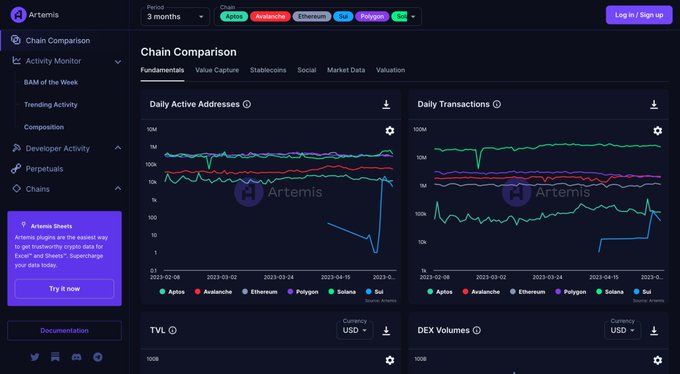
Task: Click Try it now in Artemis Sheets card
Action: coord(64,289)
